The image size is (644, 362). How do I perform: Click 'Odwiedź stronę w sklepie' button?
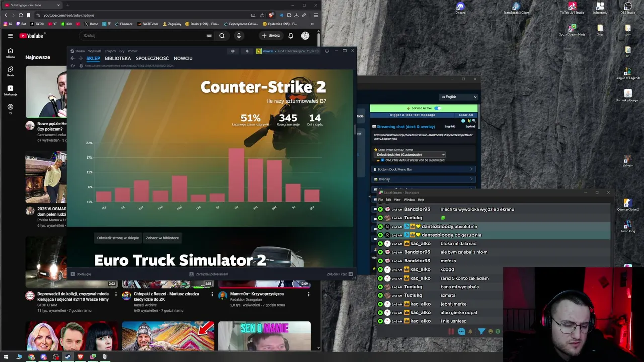(118, 238)
